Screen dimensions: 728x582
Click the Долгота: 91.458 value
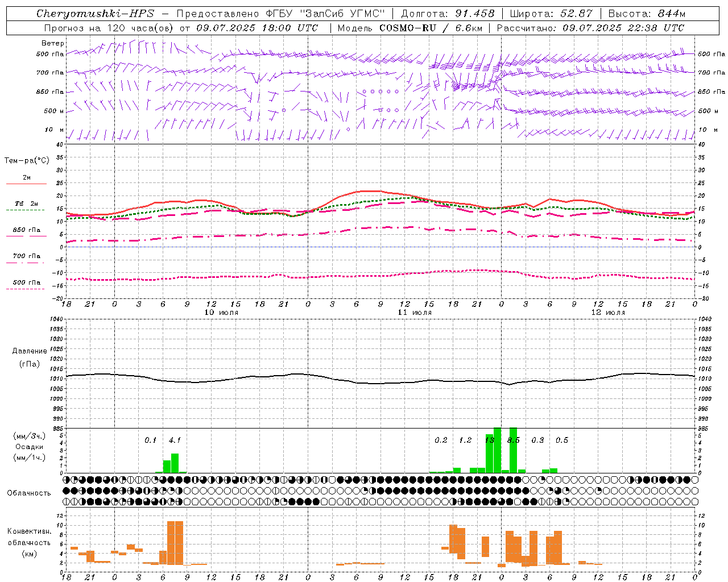click(x=448, y=14)
